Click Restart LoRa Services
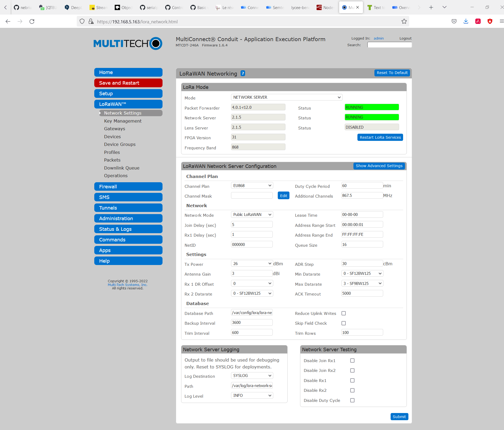 point(380,137)
